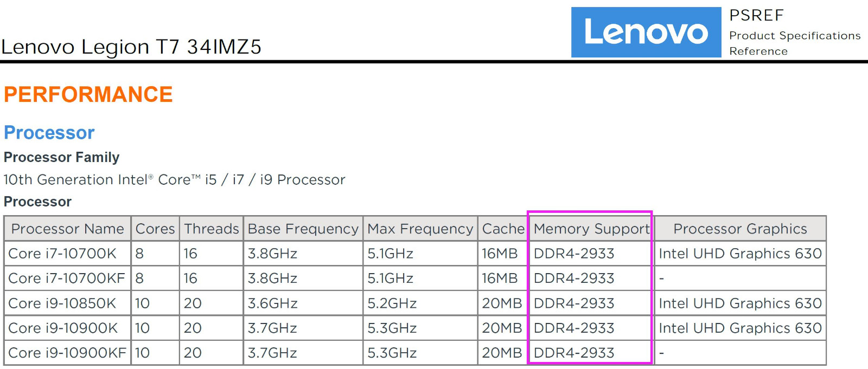Click the Cores column header
868x369 pixels.
pos(155,229)
